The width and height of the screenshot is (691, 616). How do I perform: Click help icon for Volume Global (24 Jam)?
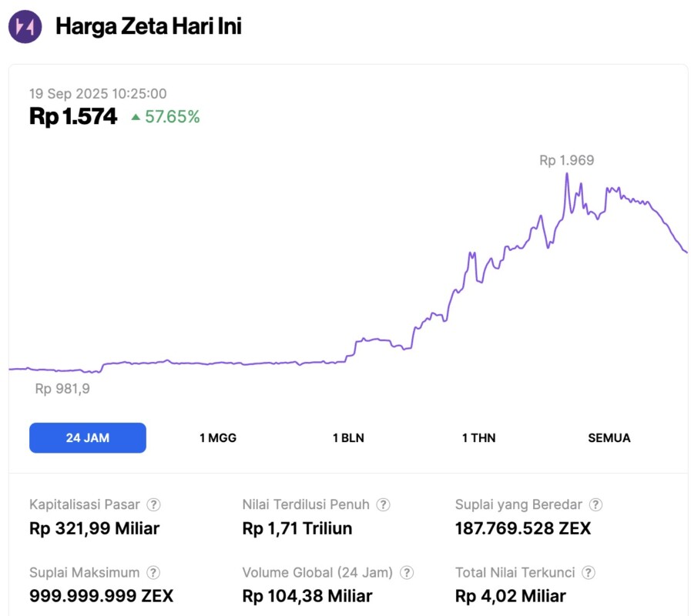407,573
